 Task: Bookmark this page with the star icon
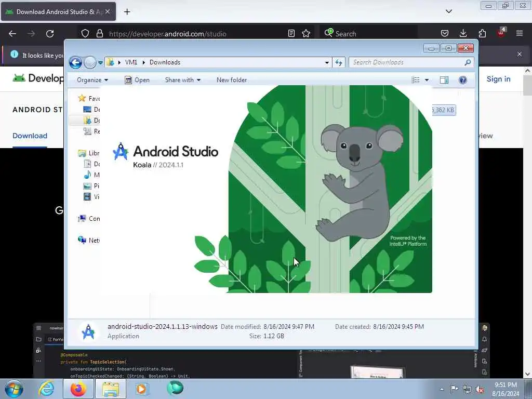tap(306, 33)
